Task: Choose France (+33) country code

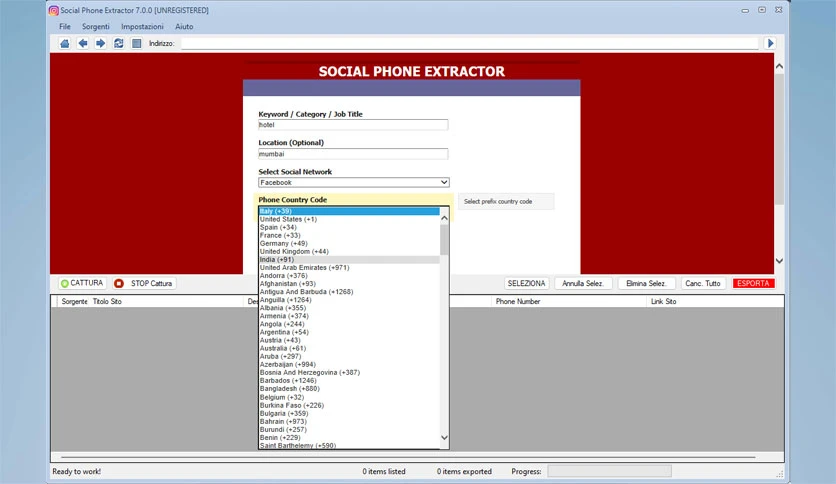Action: tap(349, 235)
